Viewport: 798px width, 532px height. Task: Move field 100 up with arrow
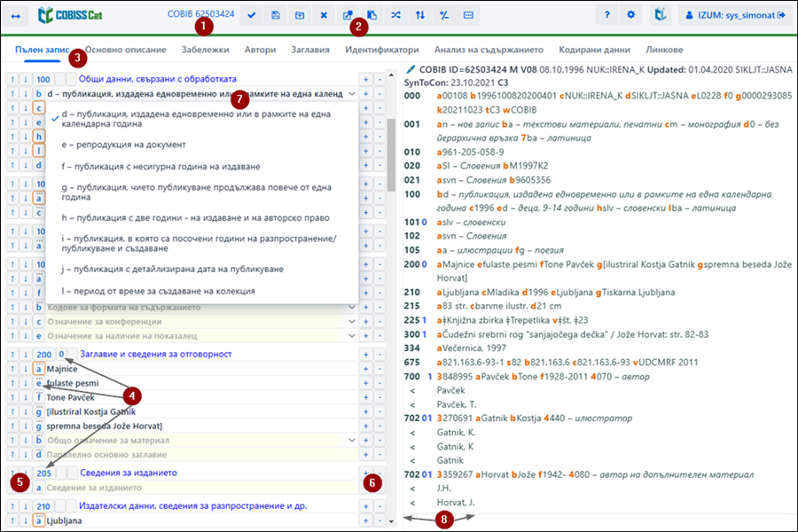(x=12, y=79)
